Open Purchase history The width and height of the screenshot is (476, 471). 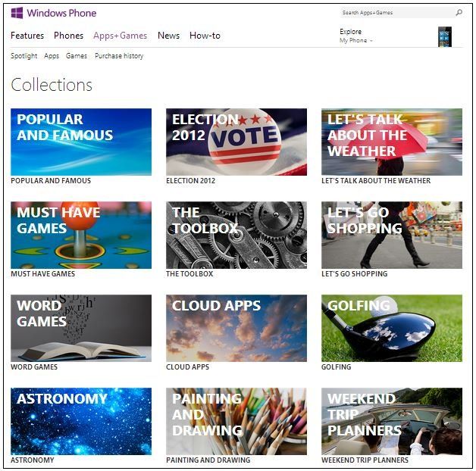click(119, 56)
